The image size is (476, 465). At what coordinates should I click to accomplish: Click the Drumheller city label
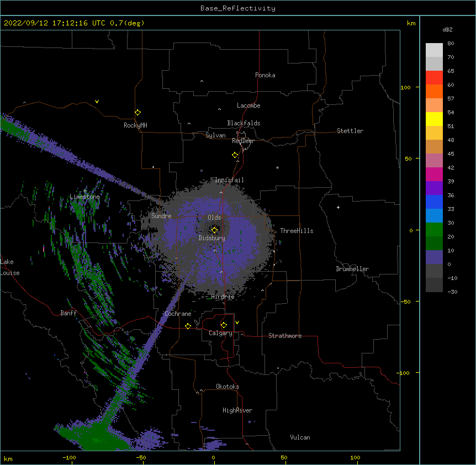[352, 269]
